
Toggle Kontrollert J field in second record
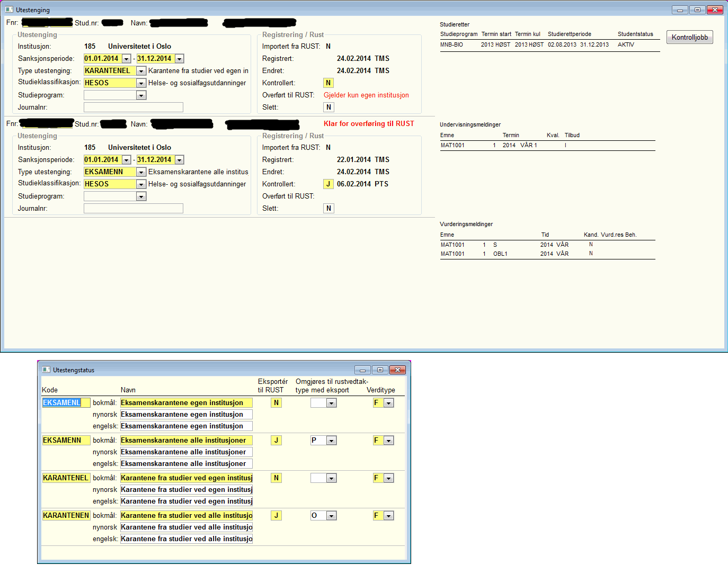click(x=329, y=184)
